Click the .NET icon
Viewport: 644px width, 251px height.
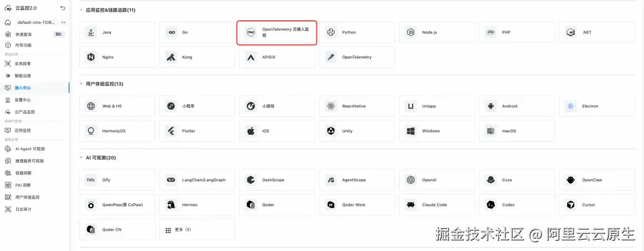[571, 32]
